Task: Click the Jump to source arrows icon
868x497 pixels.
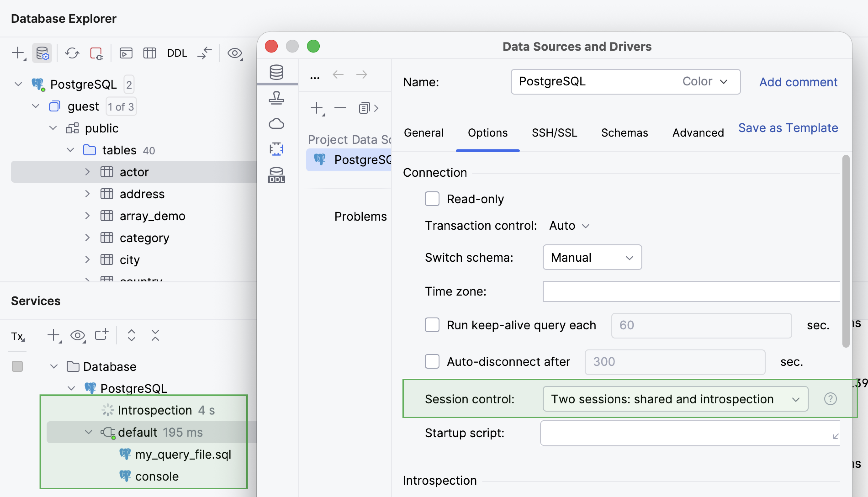Action: [x=205, y=53]
